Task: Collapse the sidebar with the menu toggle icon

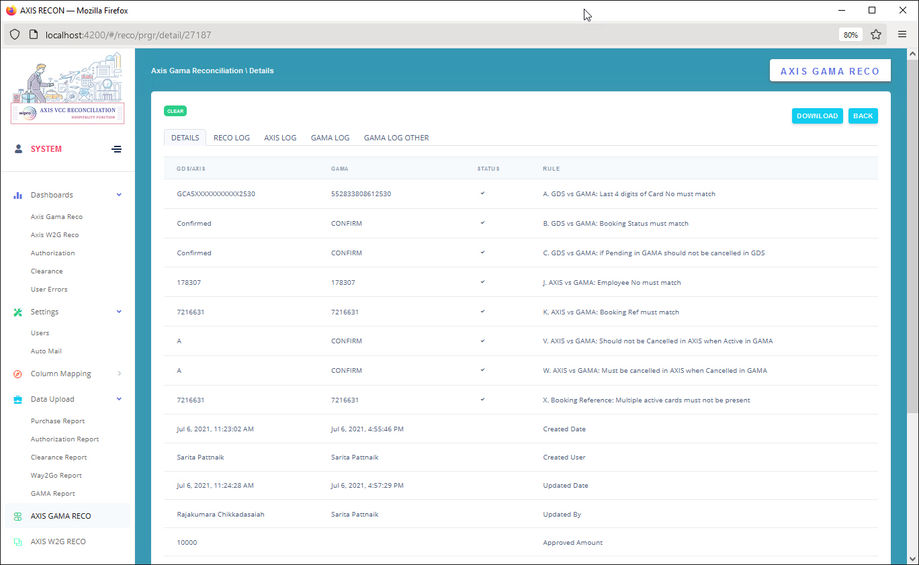Action: pyautogui.click(x=117, y=149)
